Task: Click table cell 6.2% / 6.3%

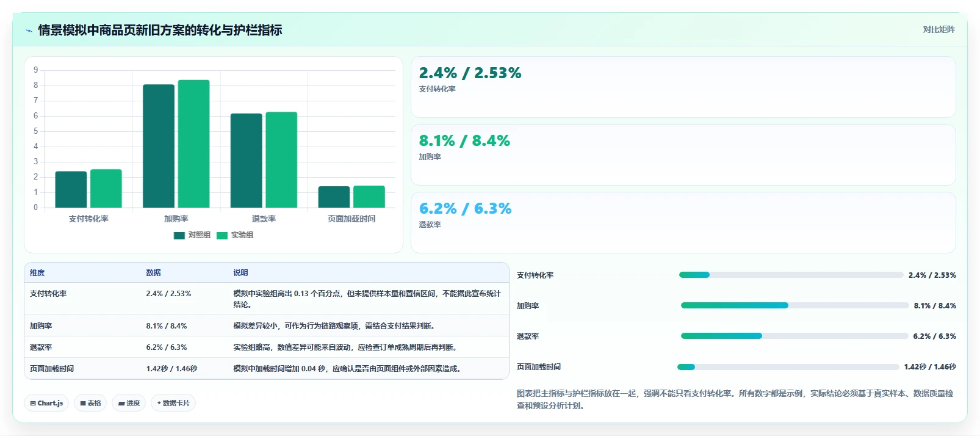Action: point(167,347)
